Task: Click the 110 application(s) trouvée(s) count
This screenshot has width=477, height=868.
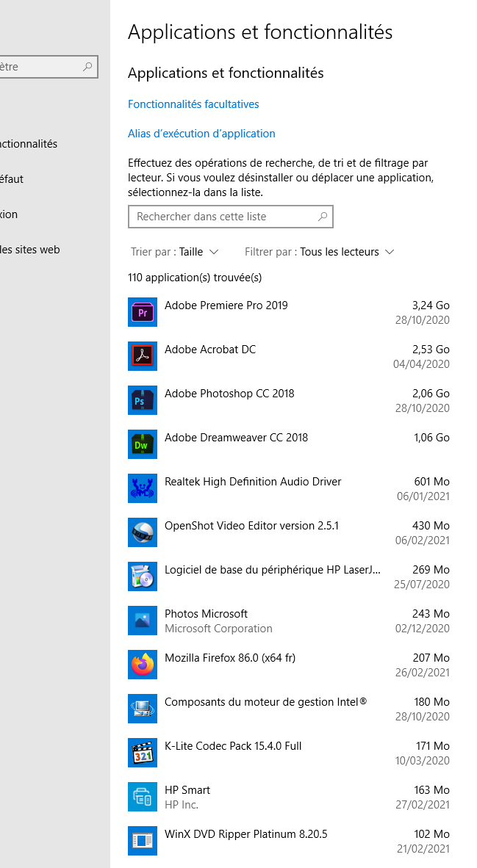Action: click(x=195, y=278)
